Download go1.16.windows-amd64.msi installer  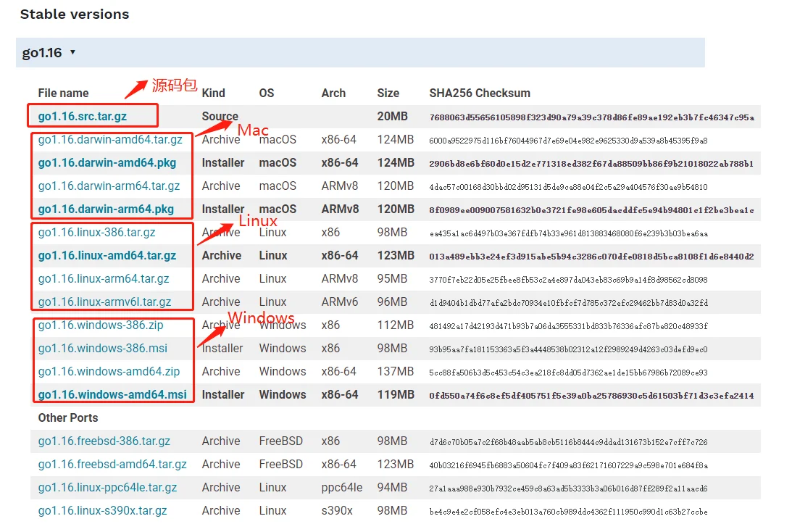point(112,394)
